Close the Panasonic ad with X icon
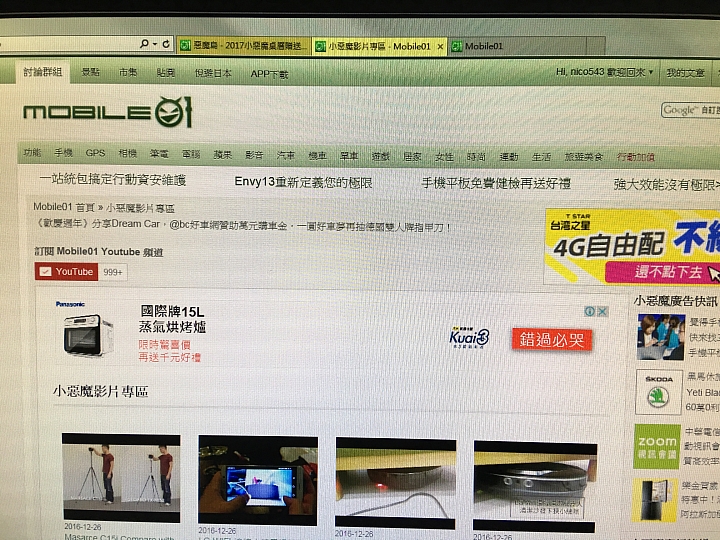The image size is (720, 540). pyautogui.click(x=602, y=311)
